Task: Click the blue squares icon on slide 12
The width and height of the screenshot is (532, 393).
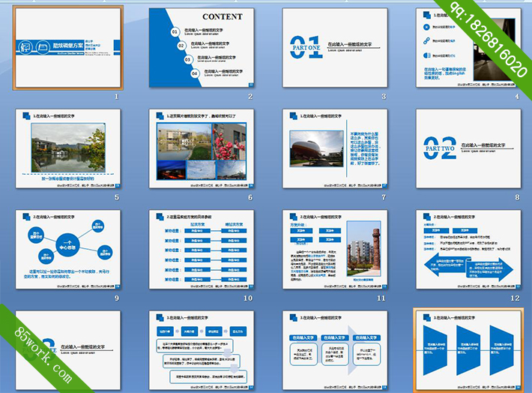Action: pos(427,217)
